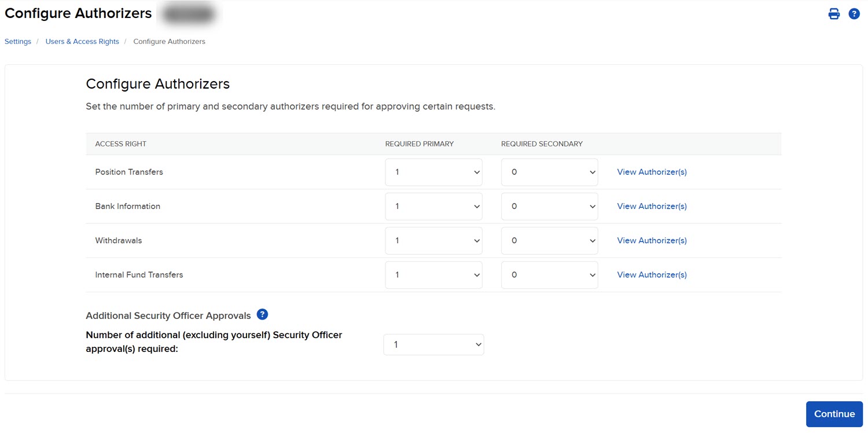Open help using the question mark icon
The width and height of the screenshot is (868, 433).
click(854, 13)
